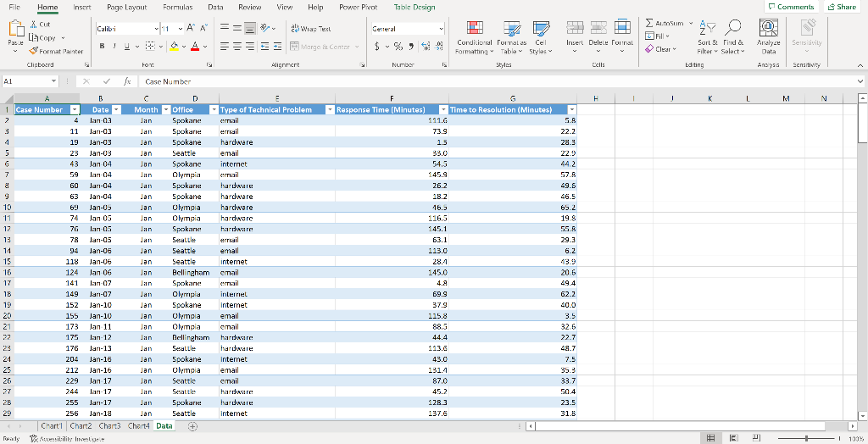This screenshot has height=444, width=868.
Task: Open the Format cells menu
Action: [x=622, y=37]
